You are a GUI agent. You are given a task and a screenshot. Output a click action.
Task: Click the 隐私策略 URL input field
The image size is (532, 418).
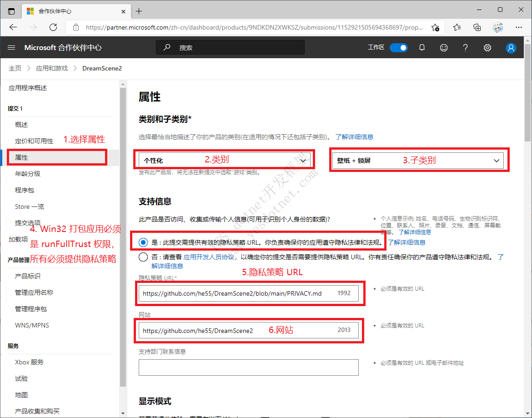coord(248,293)
